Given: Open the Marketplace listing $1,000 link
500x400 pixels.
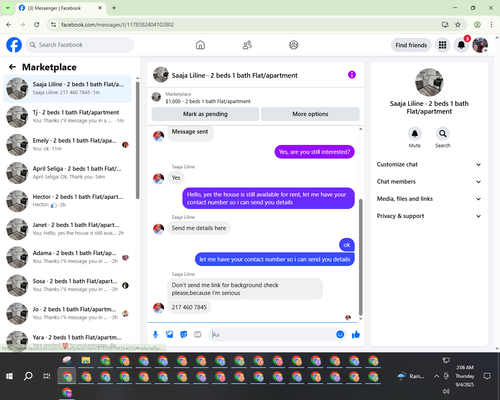Looking at the screenshot, I should (208, 101).
